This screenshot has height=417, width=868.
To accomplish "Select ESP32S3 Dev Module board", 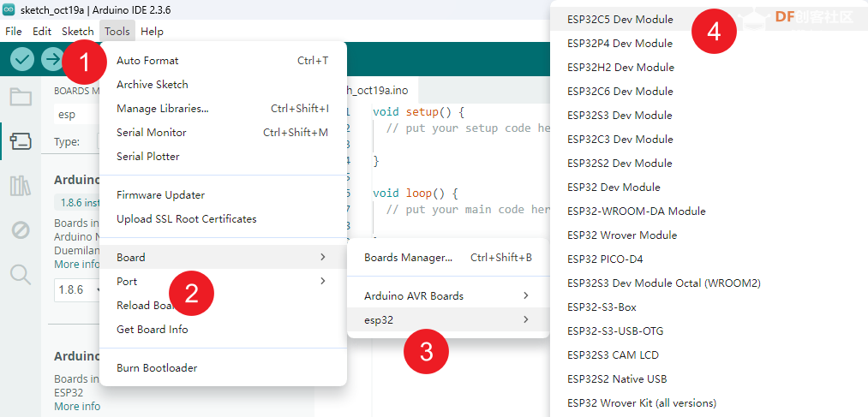I will (620, 115).
